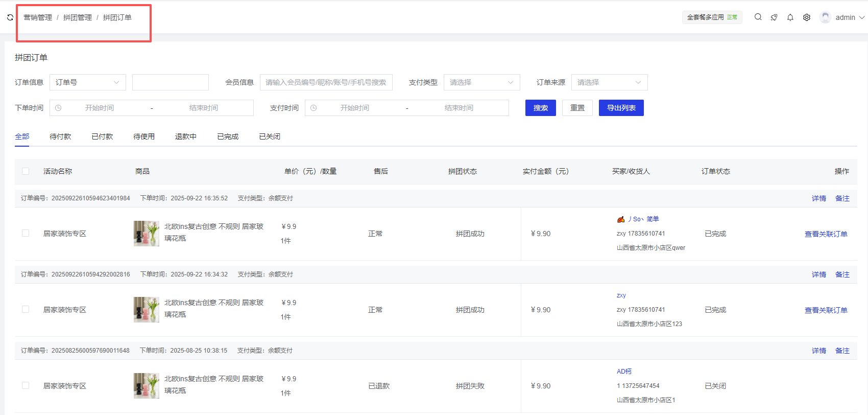868x415 pixels.
Task: Click the 会员信息 search input field
Action: click(x=326, y=82)
